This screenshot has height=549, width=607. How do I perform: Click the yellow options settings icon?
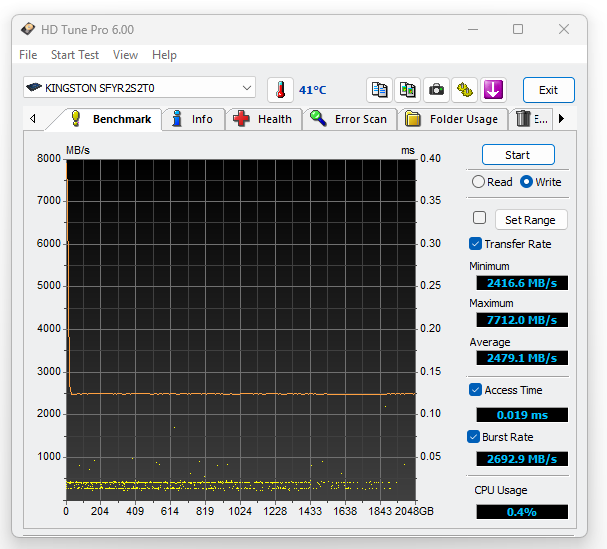tap(464, 89)
